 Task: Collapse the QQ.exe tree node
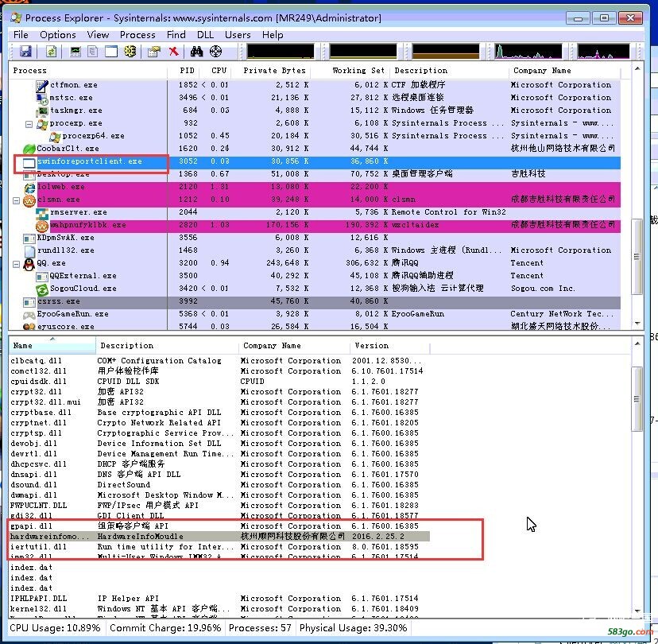click(x=16, y=264)
